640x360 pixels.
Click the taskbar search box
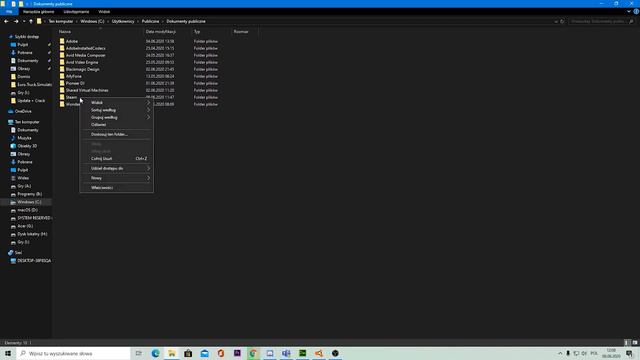[x=73, y=353]
